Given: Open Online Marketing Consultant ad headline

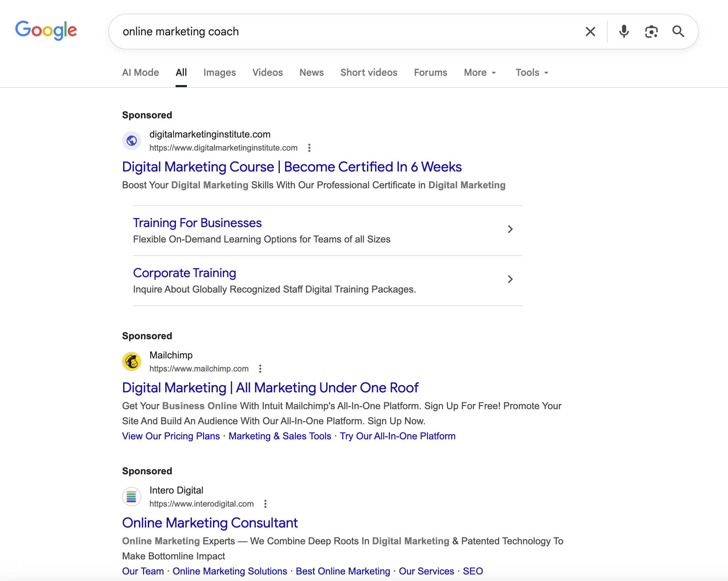Looking at the screenshot, I should tap(210, 523).
